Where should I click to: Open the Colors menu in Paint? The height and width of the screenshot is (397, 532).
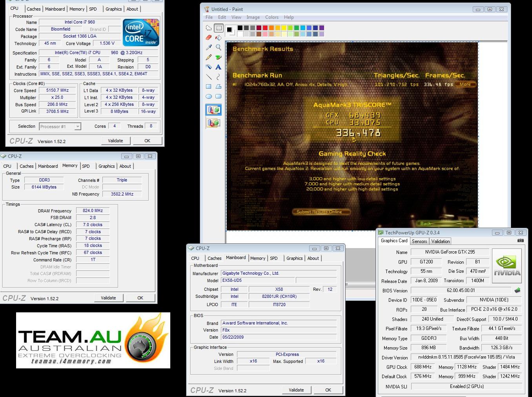pos(272,17)
